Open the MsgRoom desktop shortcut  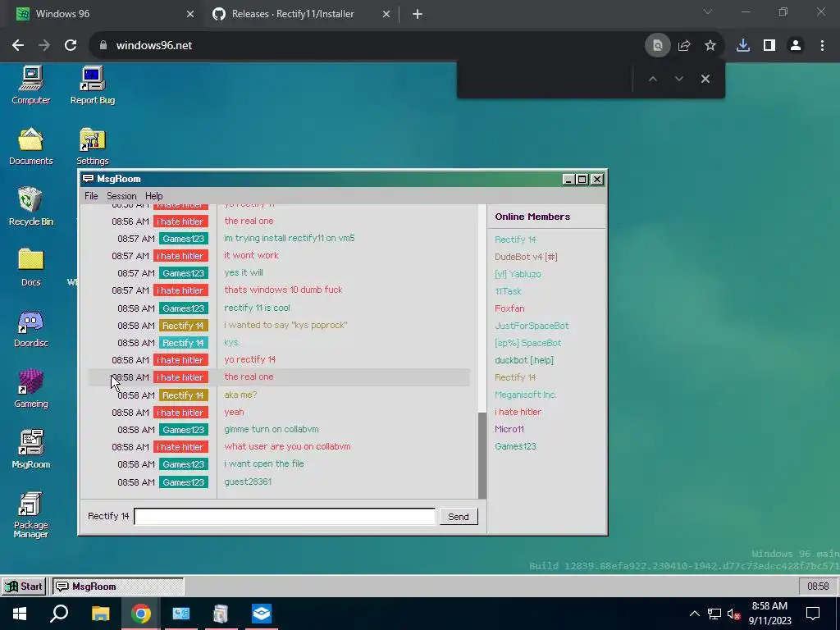pyautogui.click(x=30, y=450)
